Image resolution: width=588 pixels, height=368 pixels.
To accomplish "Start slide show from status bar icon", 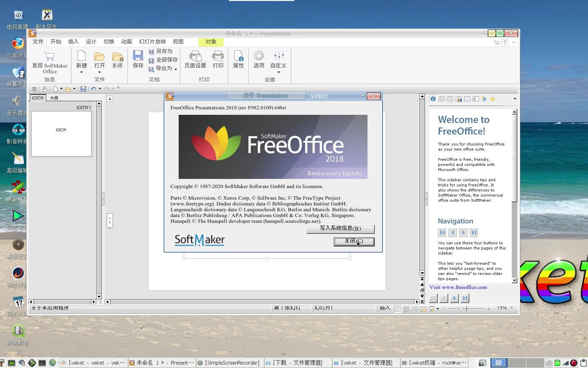I will point(432,309).
